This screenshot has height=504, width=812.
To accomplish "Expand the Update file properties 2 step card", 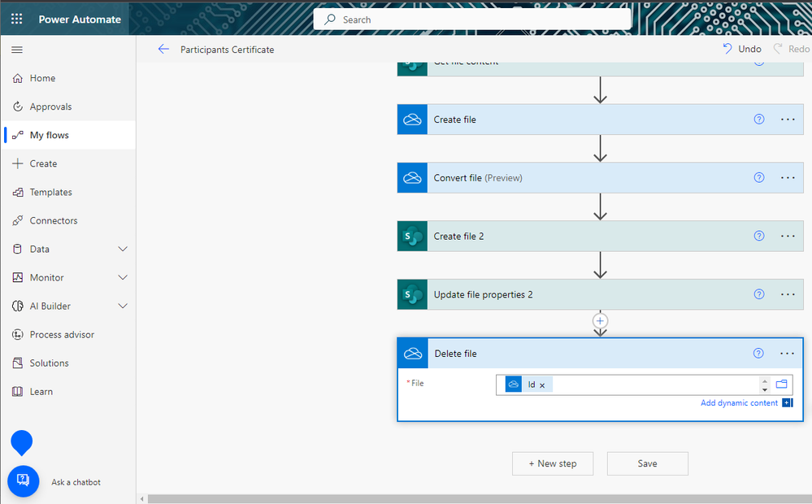I will [x=600, y=294].
